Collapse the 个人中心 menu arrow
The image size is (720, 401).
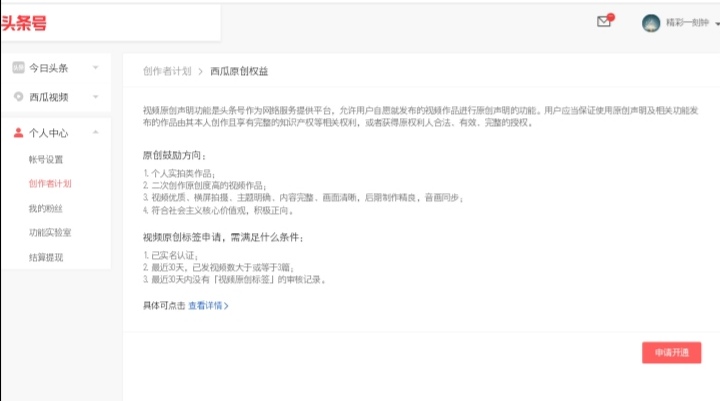pos(96,132)
